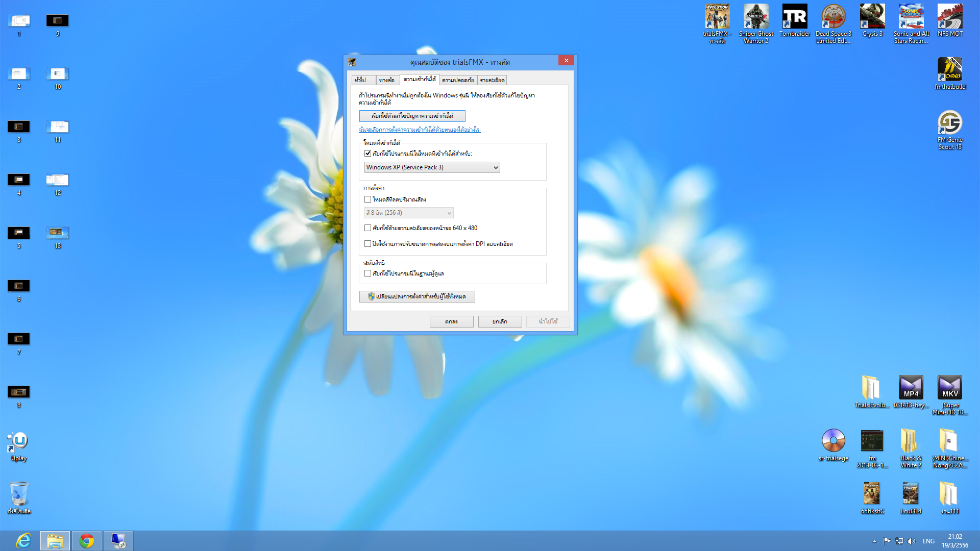Open the Sniper Ghost Warrior 2 desktop icon

(755, 18)
